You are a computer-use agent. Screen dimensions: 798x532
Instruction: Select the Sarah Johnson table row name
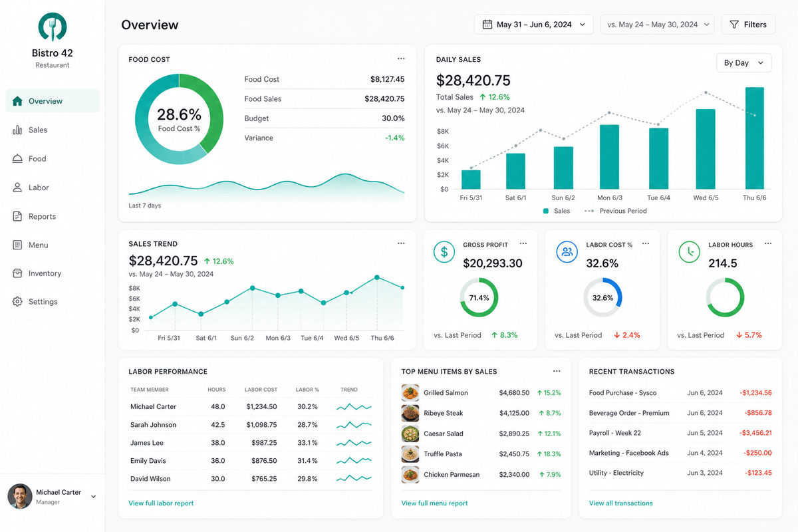[x=153, y=424]
